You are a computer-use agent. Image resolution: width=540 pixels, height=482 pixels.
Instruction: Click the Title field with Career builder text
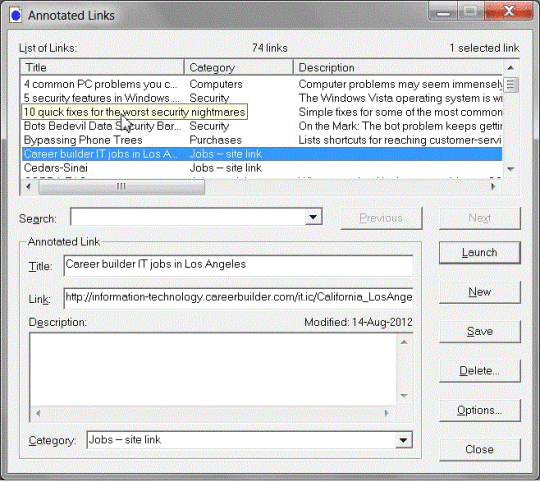coord(238,265)
